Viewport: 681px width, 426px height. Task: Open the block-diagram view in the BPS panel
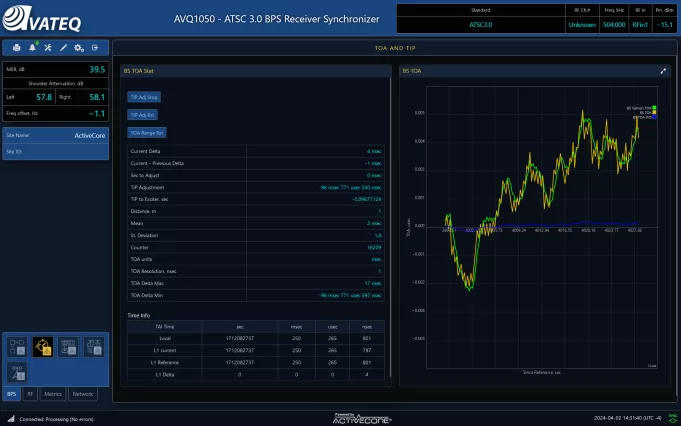[x=17, y=347]
